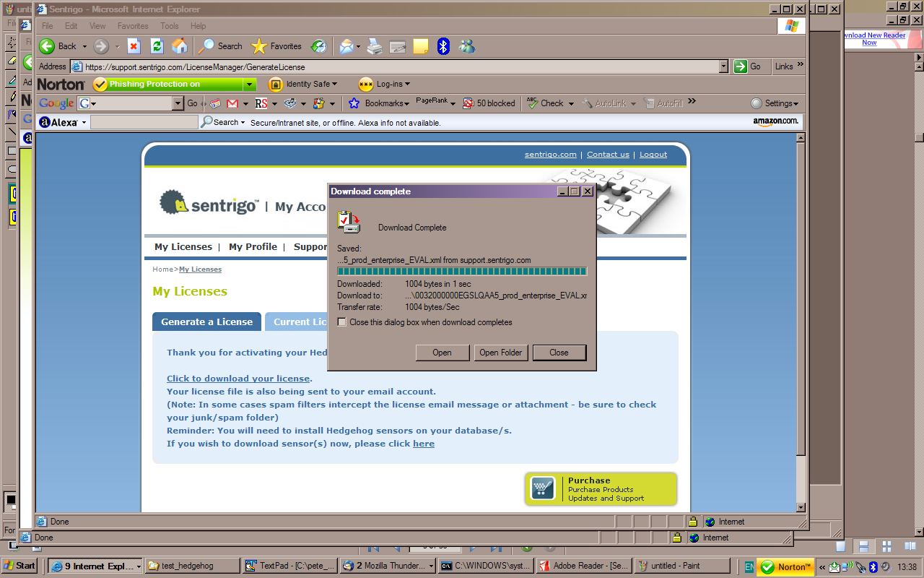Open My Profile navigation item
Viewport: 924px width, 578px height.
(x=253, y=246)
